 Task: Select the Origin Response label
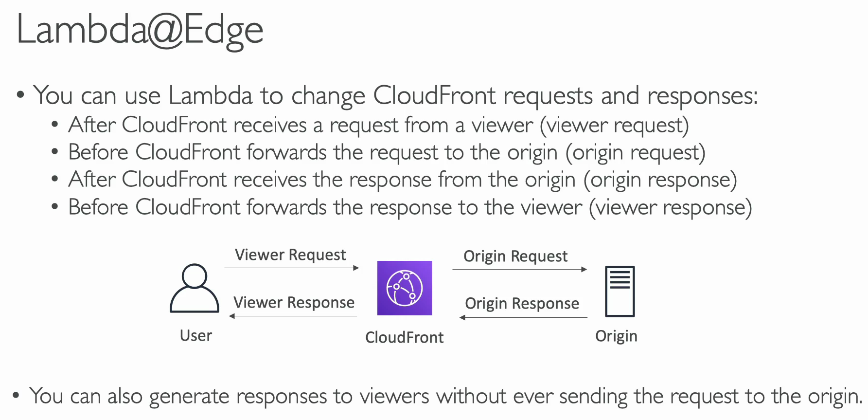tap(522, 303)
